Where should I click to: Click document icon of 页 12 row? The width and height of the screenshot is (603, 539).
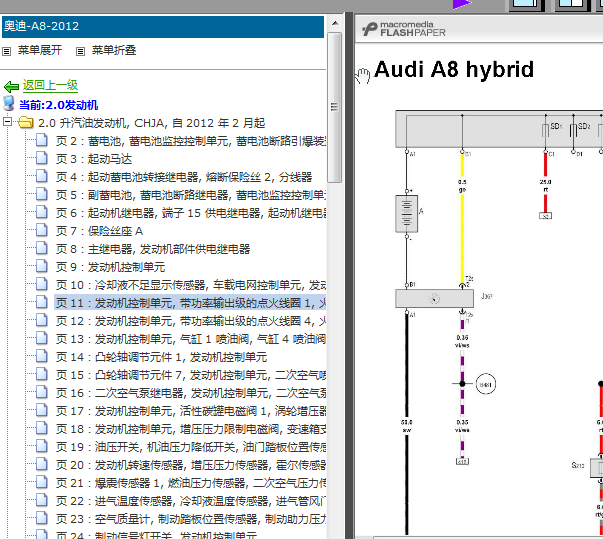pos(42,320)
